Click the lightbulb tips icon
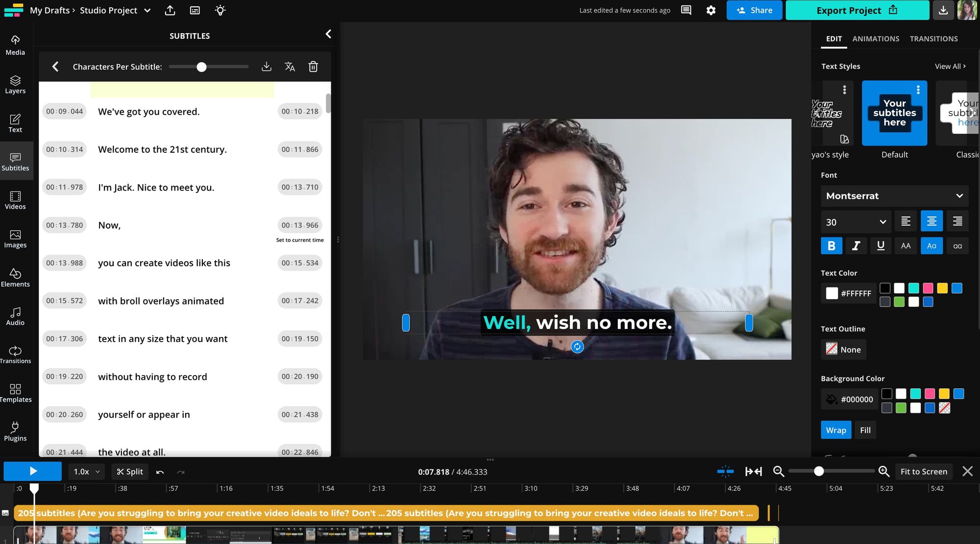Image resolution: width=980 pixels, height=544 pixels. tap(220, 10)
